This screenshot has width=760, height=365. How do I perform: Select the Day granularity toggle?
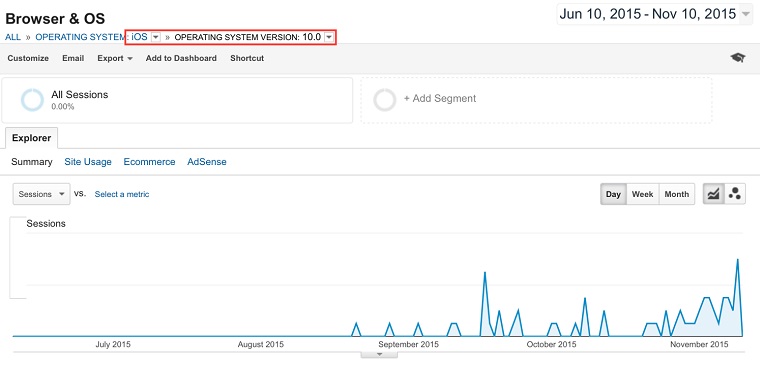pyautogui.click(x=613, y=194)
